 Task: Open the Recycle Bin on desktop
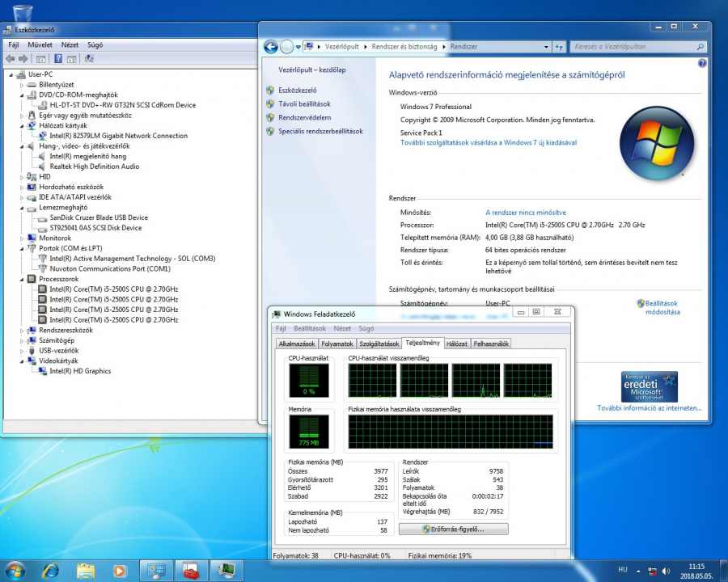tap(23, 14)
